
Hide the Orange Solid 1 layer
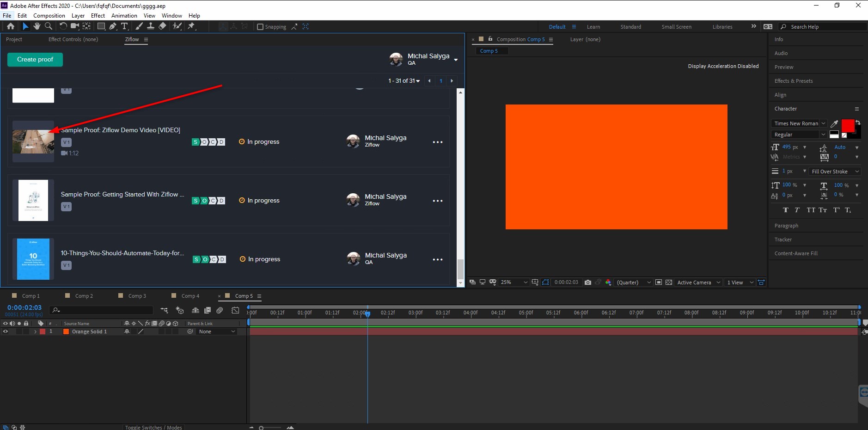pyautogui.click(x=6, y=332)
